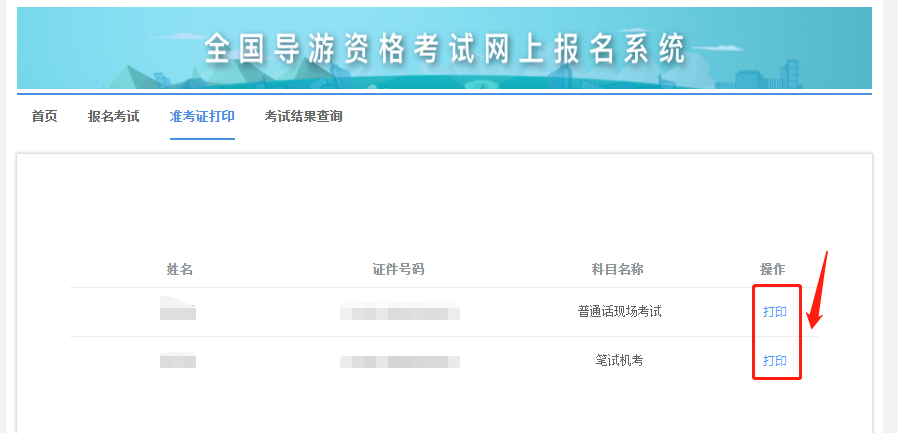
Task: Open the 首页 tab
Action: (x=44, y=116)
